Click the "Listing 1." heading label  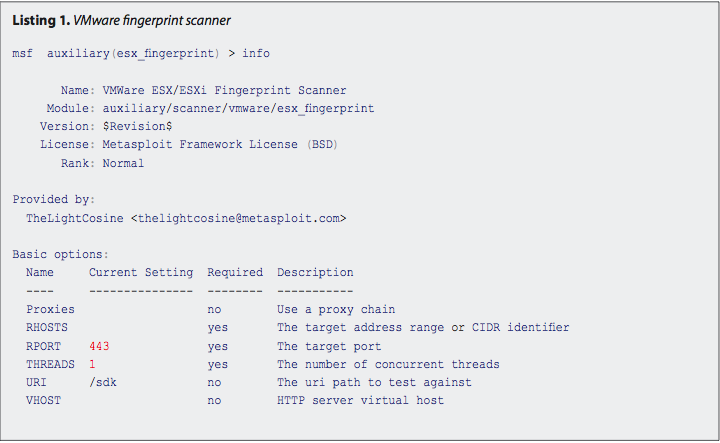(x=39, y=22)
